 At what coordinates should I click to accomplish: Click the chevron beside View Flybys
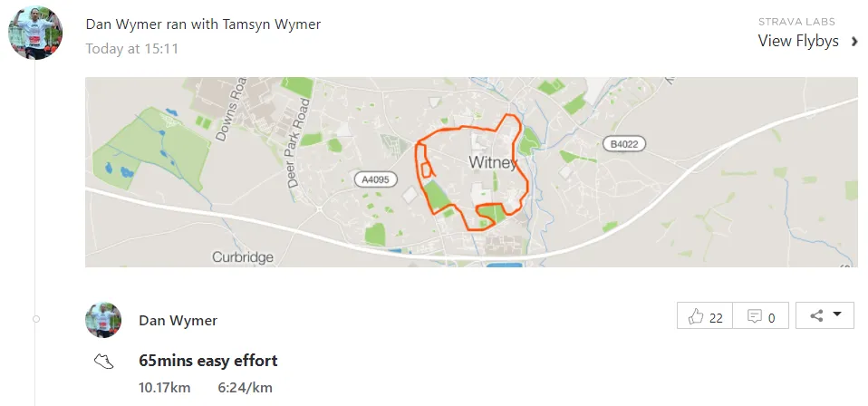click(x=854, y=41)
